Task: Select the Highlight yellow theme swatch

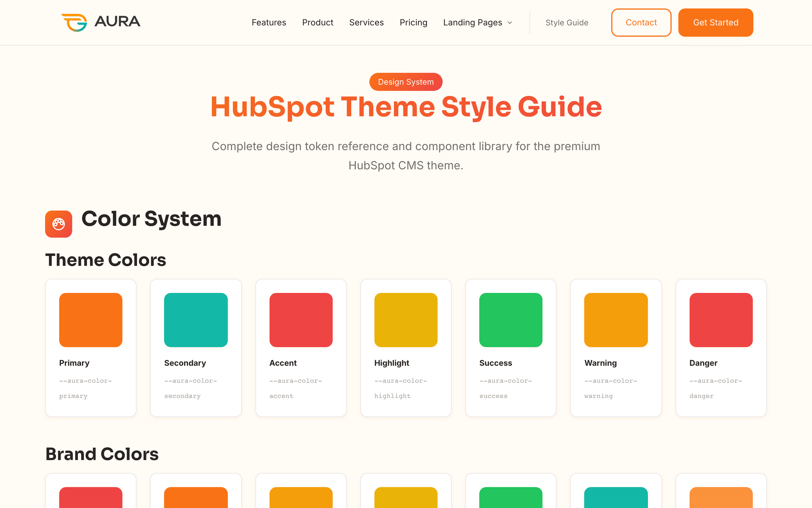Action: coord(406,320)
